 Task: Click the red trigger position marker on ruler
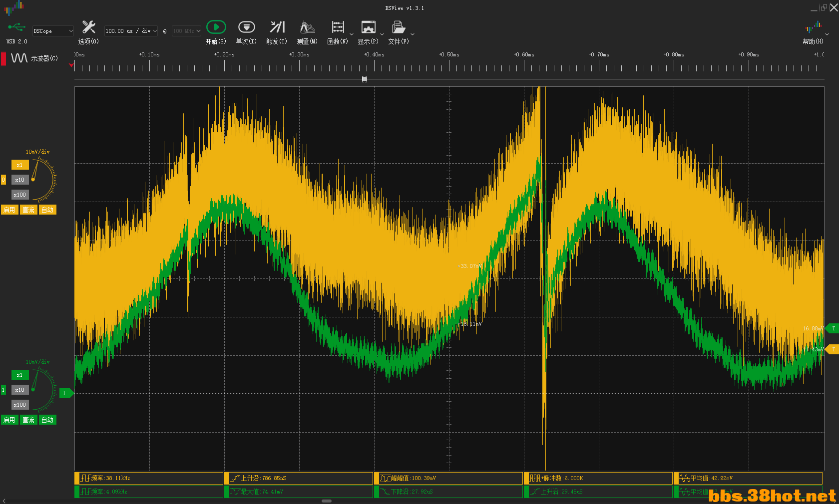[x=71, y=65]
